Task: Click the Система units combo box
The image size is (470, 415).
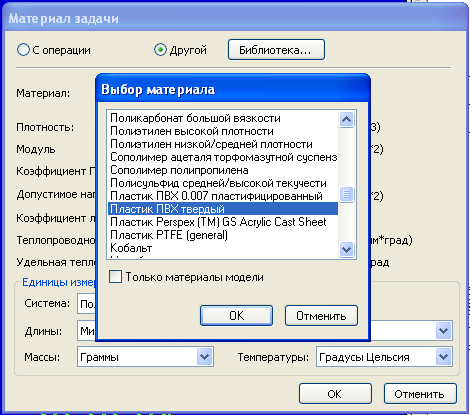Action: [87, 303]
